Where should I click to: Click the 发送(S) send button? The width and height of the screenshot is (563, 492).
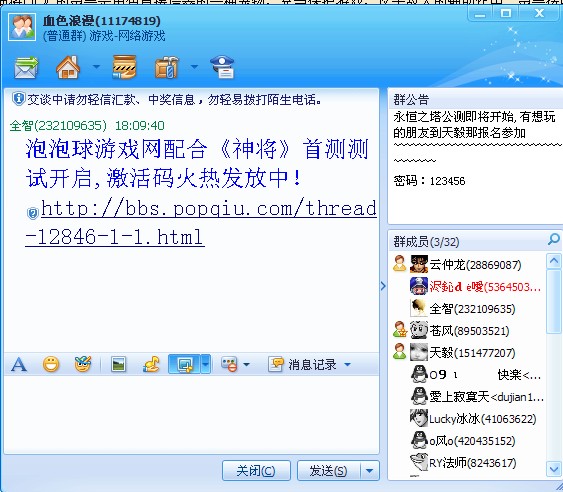[329, 470]
